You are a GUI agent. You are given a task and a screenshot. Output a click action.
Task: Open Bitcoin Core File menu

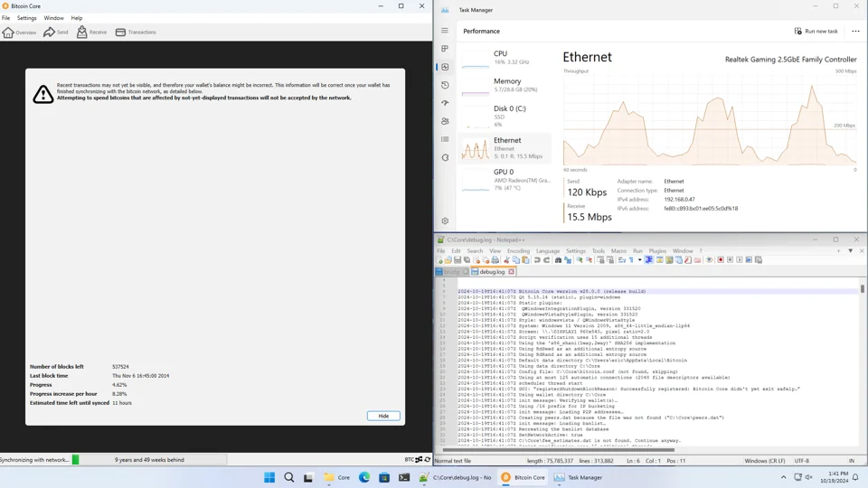(x=5, y=18)
